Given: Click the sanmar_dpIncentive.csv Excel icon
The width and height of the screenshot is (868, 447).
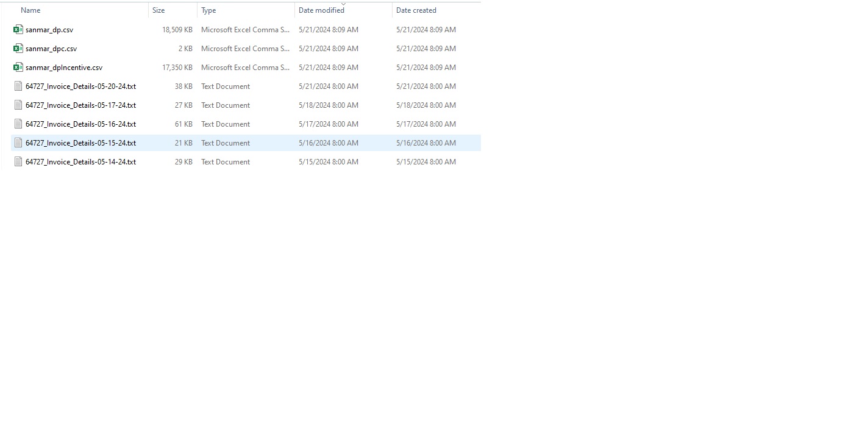Looking at the screenshot, I should [18, 67].
